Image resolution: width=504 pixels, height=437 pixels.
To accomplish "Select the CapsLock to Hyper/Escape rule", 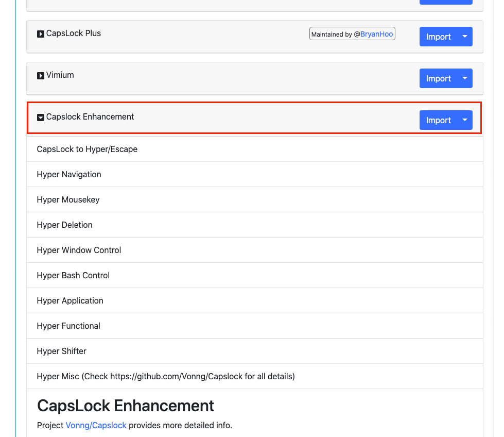I will pyautogui.click(x=254, y=149).
